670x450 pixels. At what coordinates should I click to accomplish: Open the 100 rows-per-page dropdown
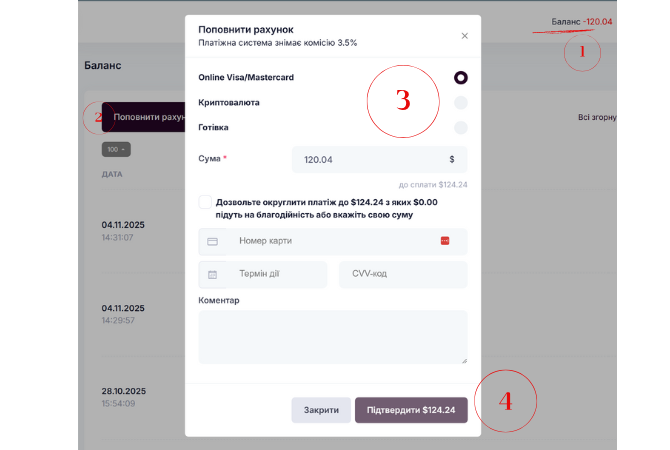[x=116, y=149]
